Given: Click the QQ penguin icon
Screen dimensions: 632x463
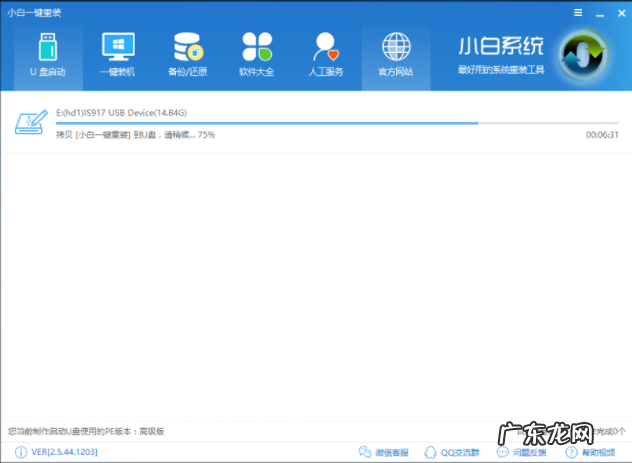Looking at the screenshot, I should (x=430, y=453).
